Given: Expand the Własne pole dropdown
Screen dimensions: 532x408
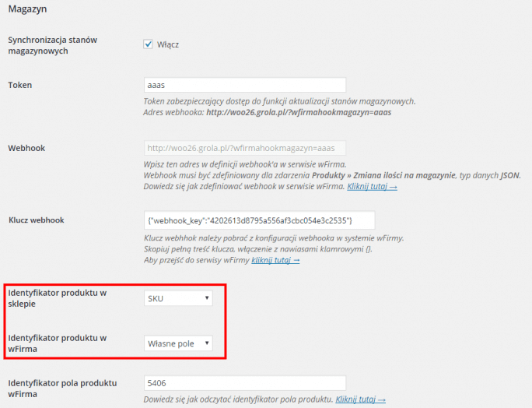Looking at the screenshot, I should click(x=178, y=343).
